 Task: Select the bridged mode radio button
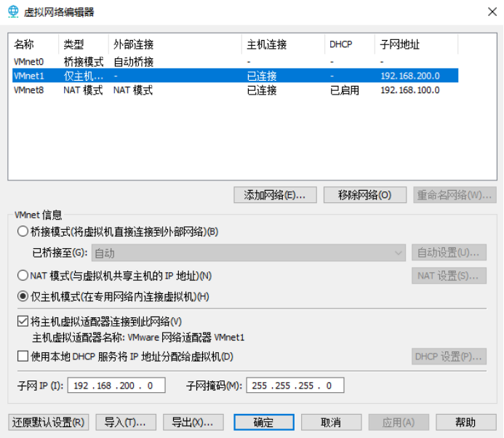tap(23, 231)
